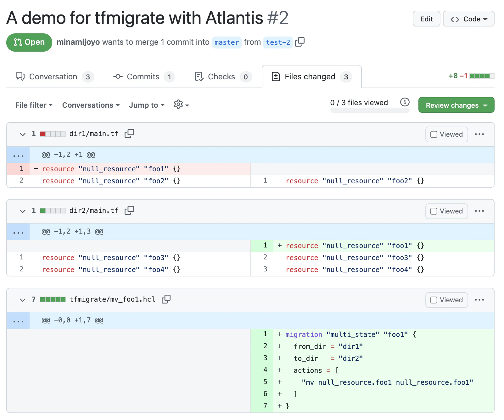
Task: Open the File filter dropdown
Action: click(34, 105)
